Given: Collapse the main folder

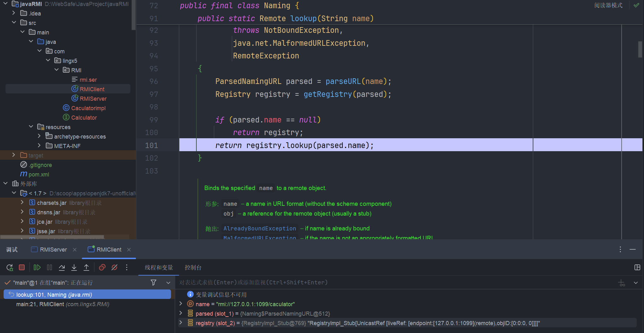Looking at the screenshot, I should pos(22,32).
